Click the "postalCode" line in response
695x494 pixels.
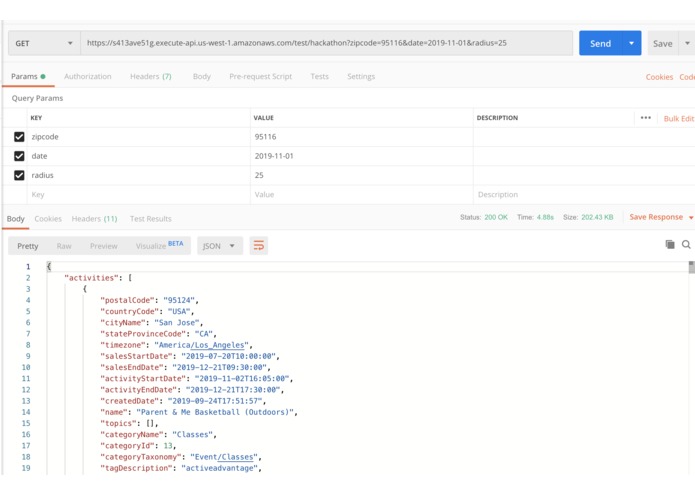149,300
